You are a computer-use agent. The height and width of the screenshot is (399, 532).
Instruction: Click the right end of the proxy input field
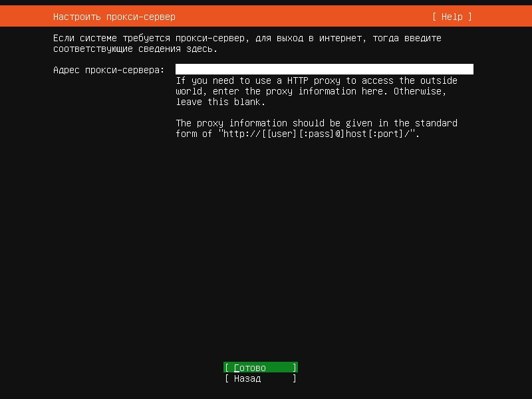tap(467, 69)
